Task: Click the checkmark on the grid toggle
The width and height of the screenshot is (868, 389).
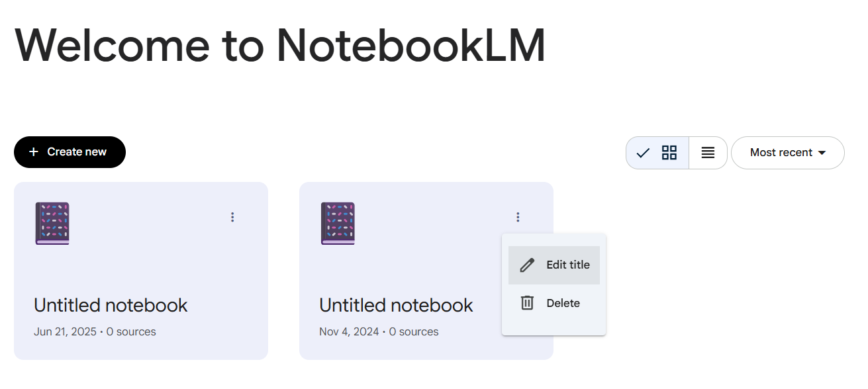Action: click(642, 153)
